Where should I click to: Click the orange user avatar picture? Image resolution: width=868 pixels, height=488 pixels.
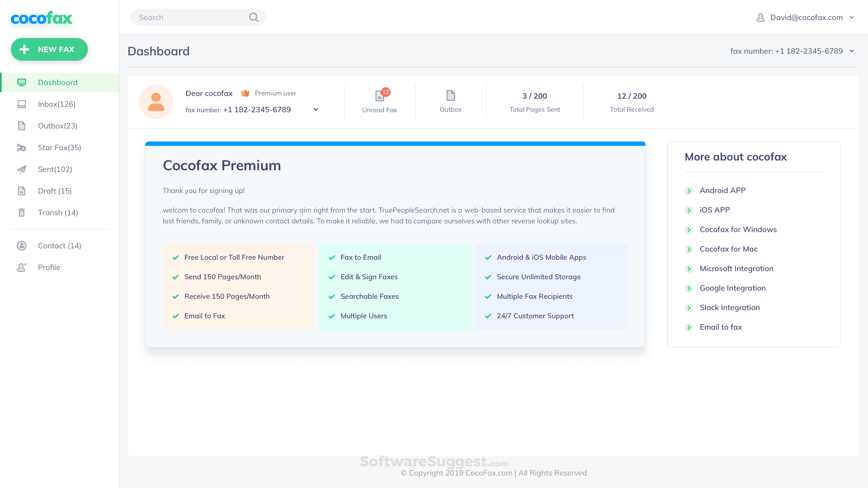156,102
